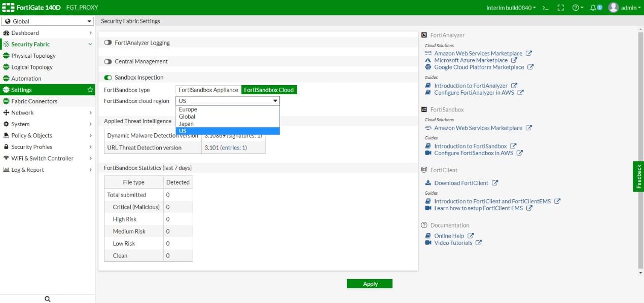Click the Log & Report chart icon

(x=6, y=170)
